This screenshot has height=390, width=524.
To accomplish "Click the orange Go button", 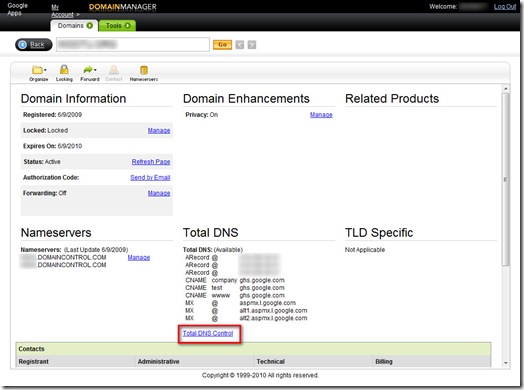I will pyautogui.click(x=222, y=44).
